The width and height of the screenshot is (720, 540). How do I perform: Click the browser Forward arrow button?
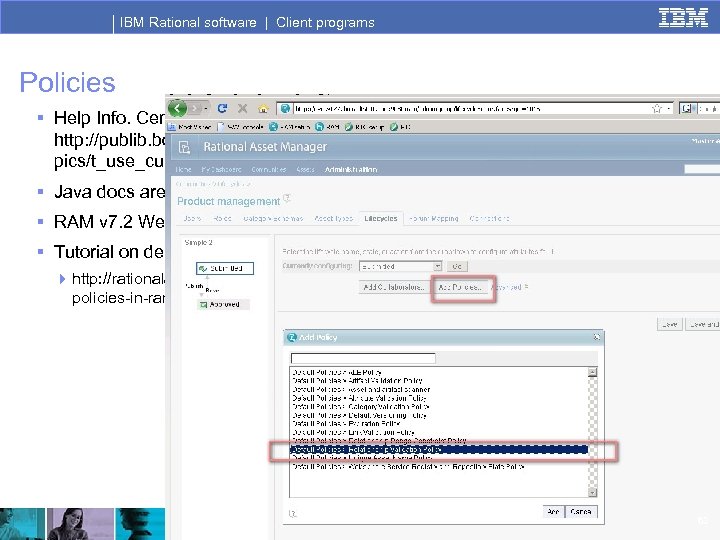pyautogui.click(x=195, y=109)
